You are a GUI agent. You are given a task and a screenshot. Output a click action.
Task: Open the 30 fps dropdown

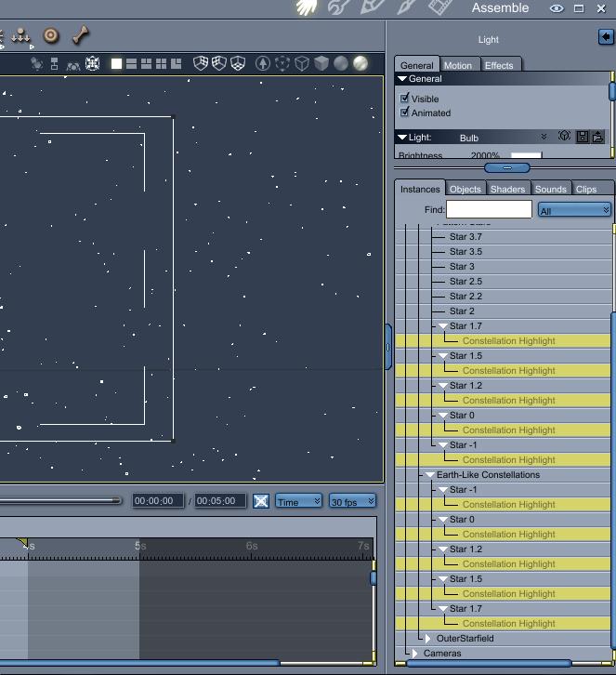point(352,501)
